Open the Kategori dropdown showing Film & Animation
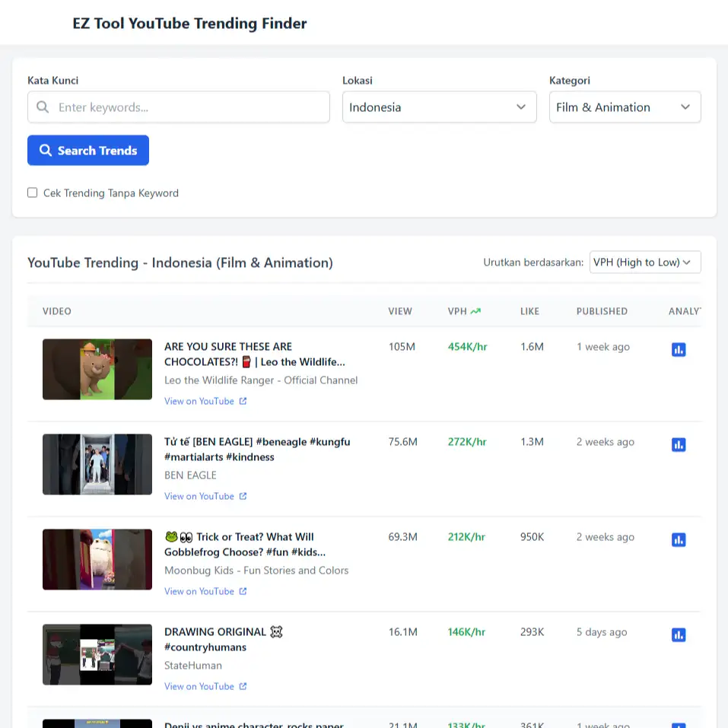728x728 pixels. pos(624,107)
